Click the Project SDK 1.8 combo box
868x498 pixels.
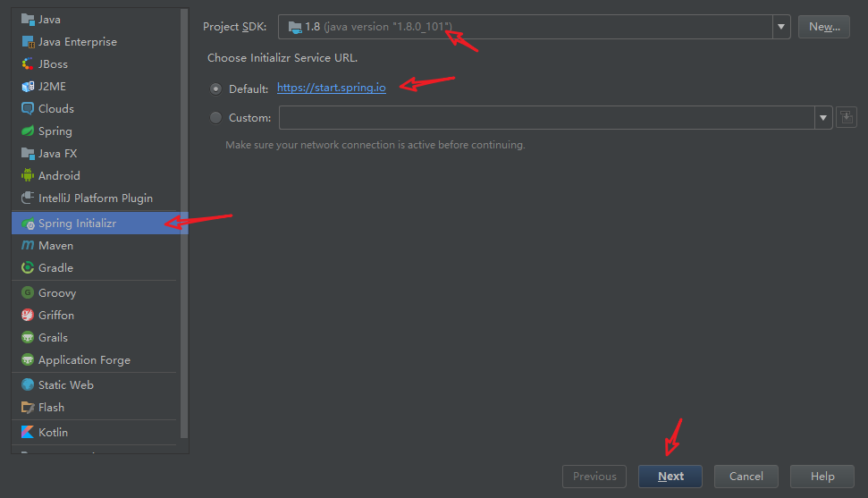click(x=534, y=27)
